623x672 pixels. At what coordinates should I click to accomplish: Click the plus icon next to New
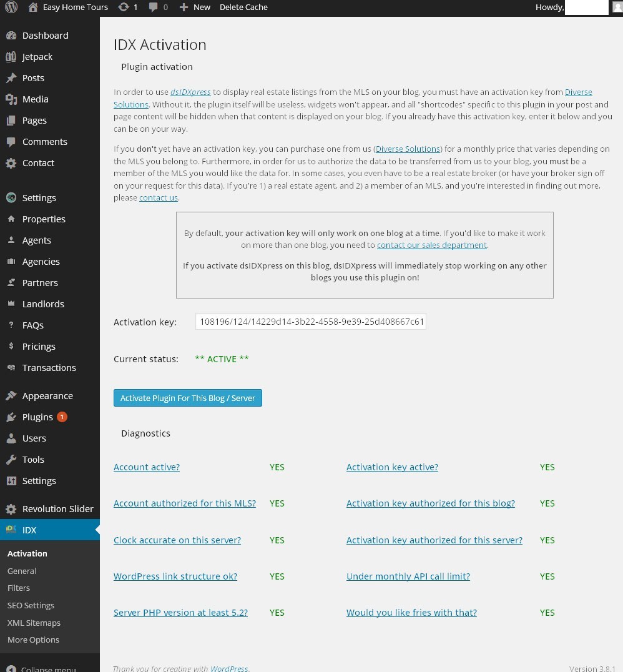pyautogui.click(x=184, y=7)
